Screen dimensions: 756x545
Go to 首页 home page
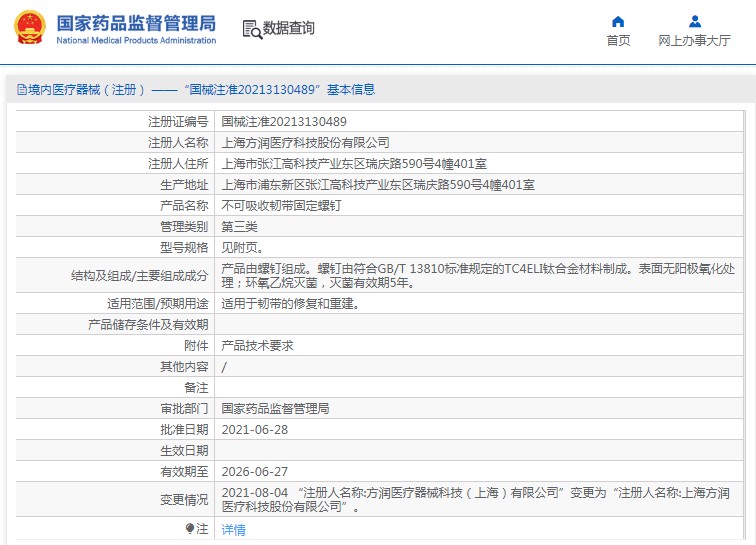[x=618, y=41]
